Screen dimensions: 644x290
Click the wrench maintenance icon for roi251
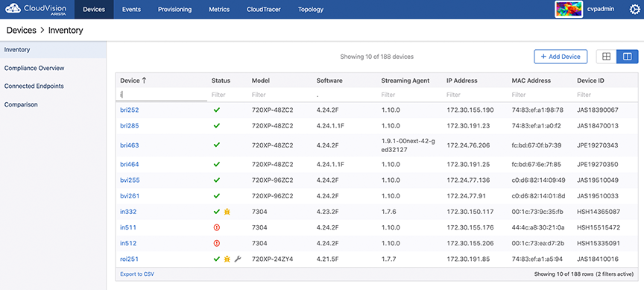[237, 259]
